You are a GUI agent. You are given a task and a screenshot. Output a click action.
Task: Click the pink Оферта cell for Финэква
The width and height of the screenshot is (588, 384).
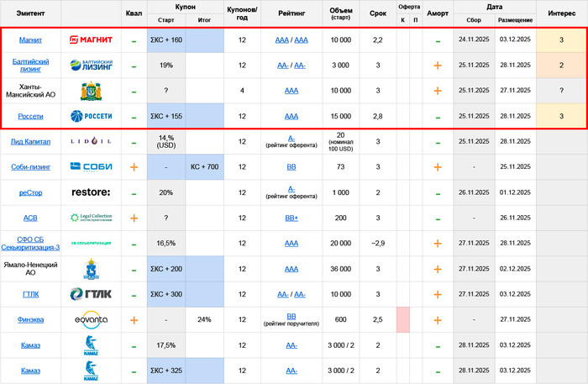pos(402,320)
